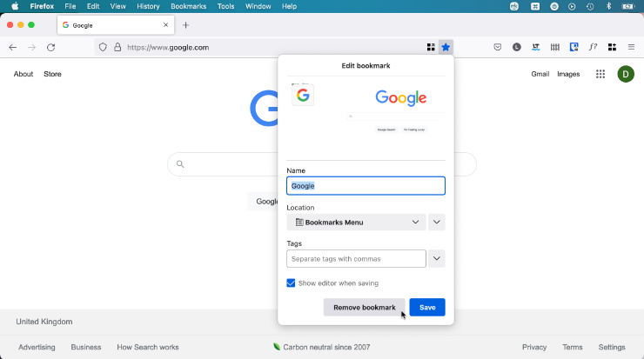
Task: Click the QR grid icon in address bar
Action: point(431,47)
